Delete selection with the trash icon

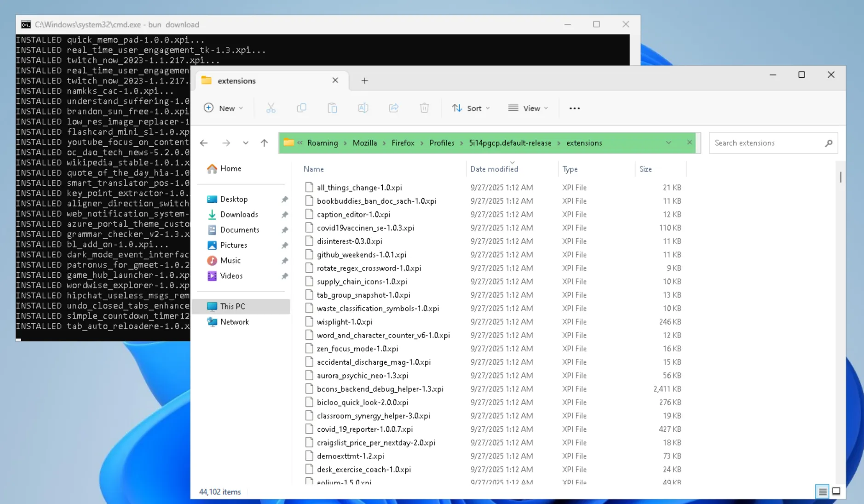[424, 108]
